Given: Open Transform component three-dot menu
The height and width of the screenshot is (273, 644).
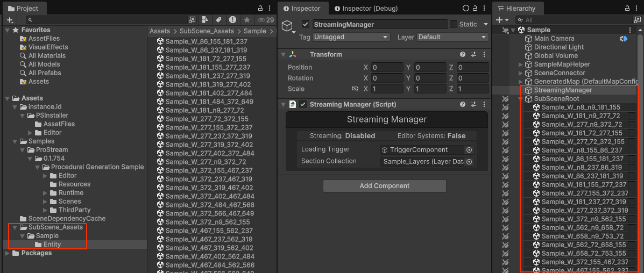Looking at the screenshot, I should click(x=484, y=54).
